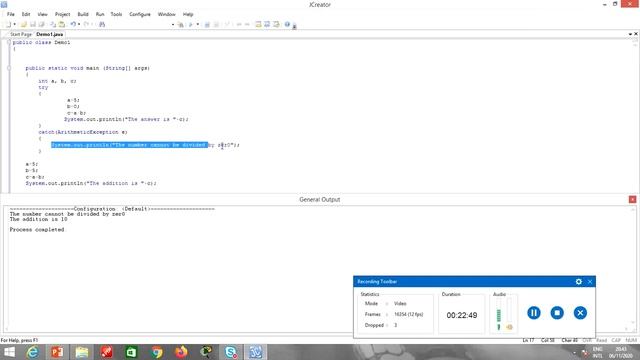
Task: Click the taskbar clock and date
Action: tap(620, 353)
